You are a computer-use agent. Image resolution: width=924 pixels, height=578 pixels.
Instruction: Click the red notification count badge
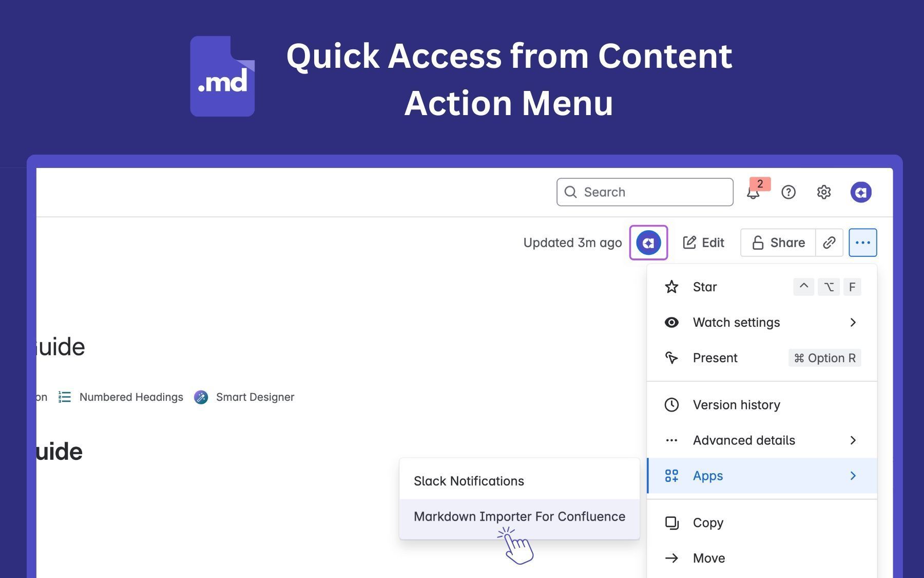pyautogui.click(x=760, y=184)
